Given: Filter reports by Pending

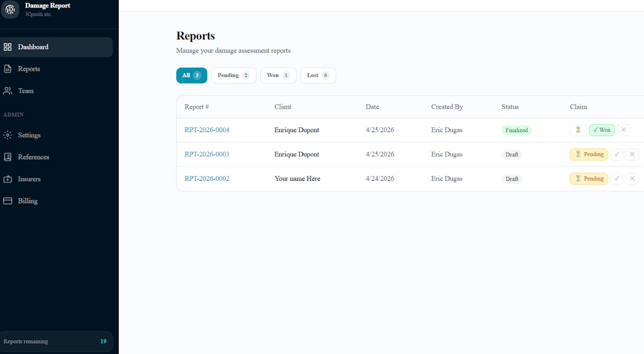Looking at the screenshot, I should [233, 75].
